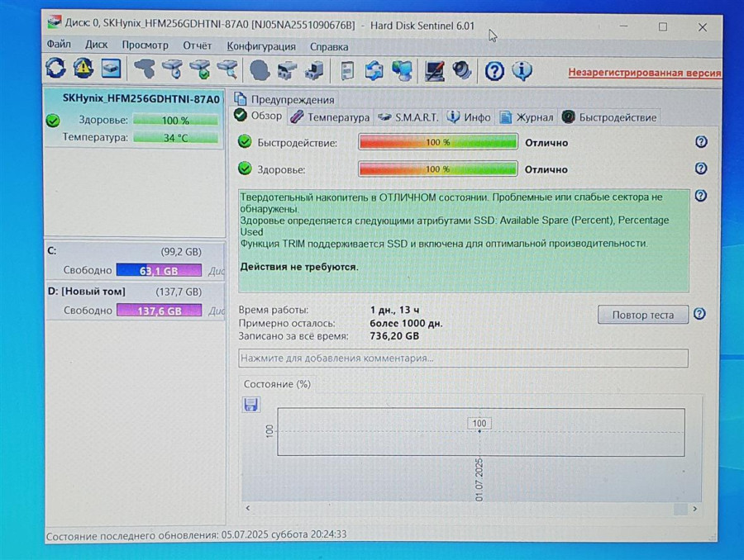
Task: Click the blue two-arrow icon beside the document icon
Action: [x=374, y=71]
